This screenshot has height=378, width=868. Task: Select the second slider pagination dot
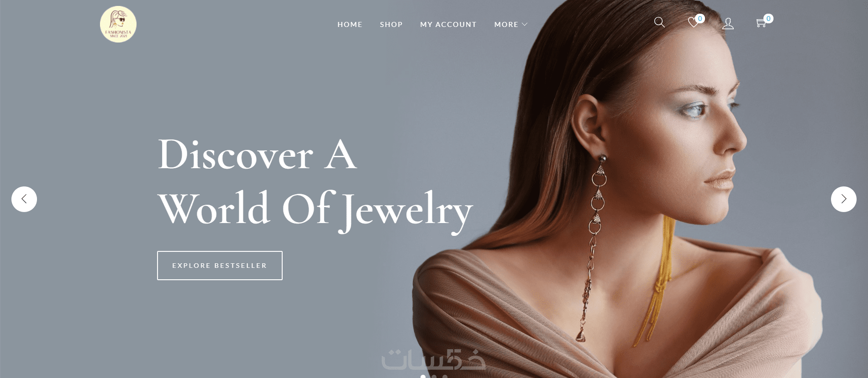coord(434,377)
